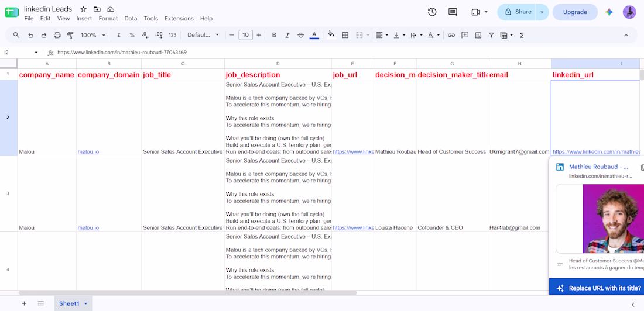This screenshot has height=311, width=644.
Task: Open the File menu
Action: pos(29,19)
